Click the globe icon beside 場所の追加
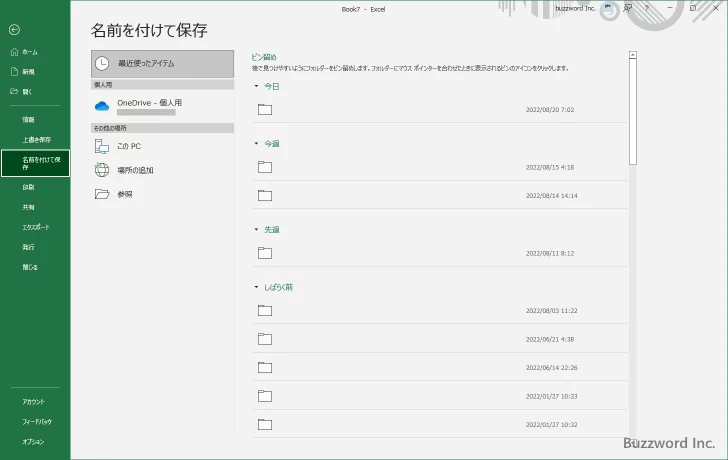 pos(102,170)
